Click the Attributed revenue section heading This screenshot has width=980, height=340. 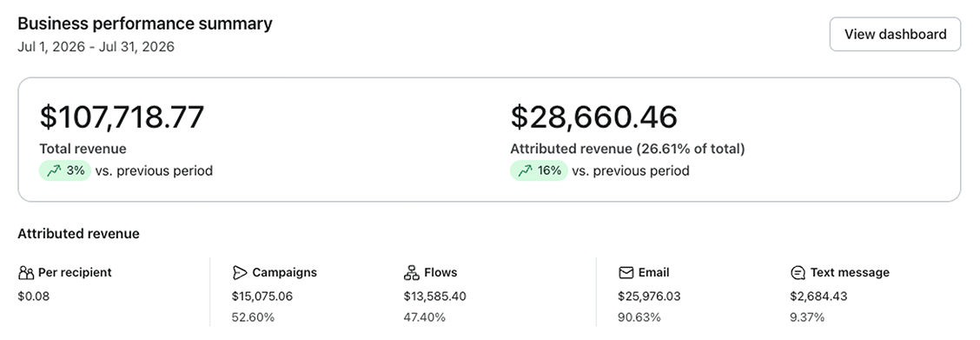(x=79, y=234)
